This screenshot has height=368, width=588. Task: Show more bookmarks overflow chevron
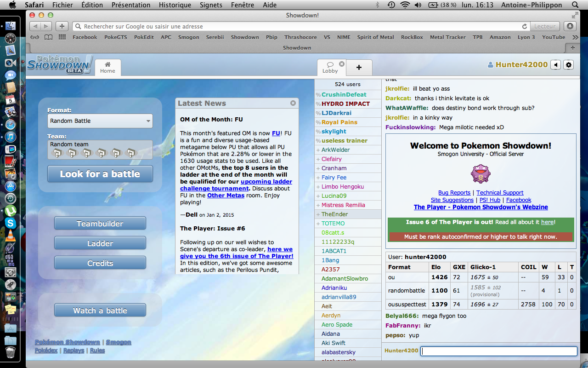point(575,37)
